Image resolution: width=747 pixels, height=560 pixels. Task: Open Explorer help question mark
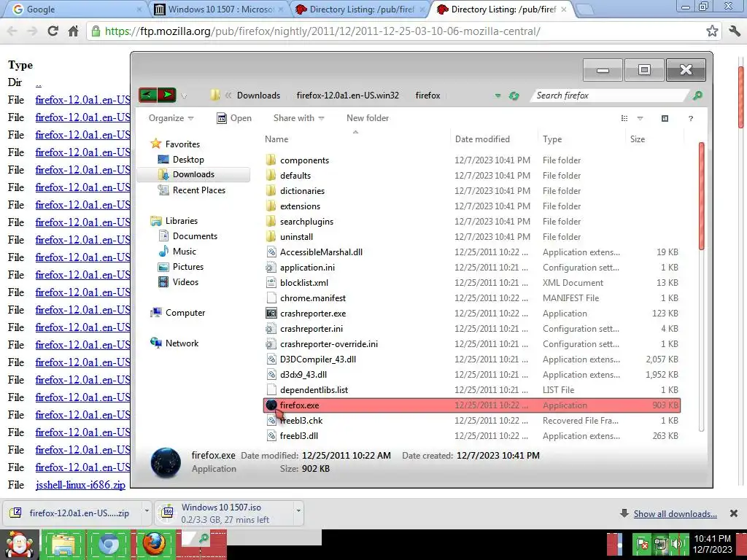(691, 118)
